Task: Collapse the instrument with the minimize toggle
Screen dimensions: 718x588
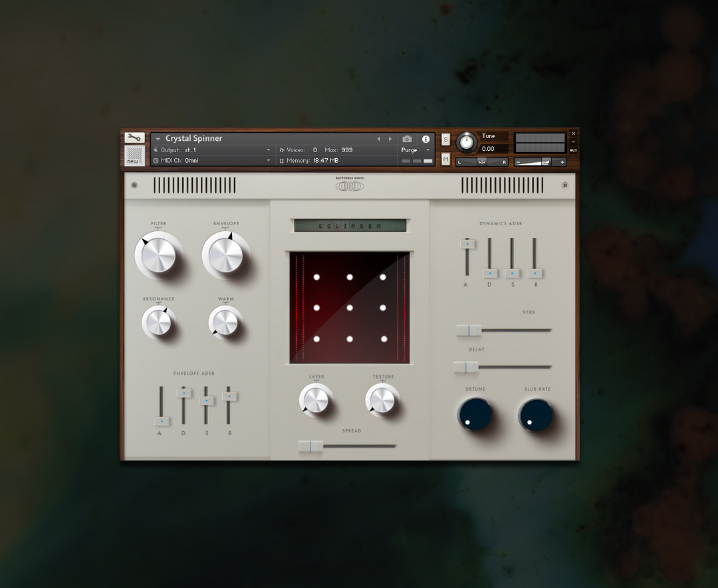Action: pyautogui.click(x=573, y=142)
